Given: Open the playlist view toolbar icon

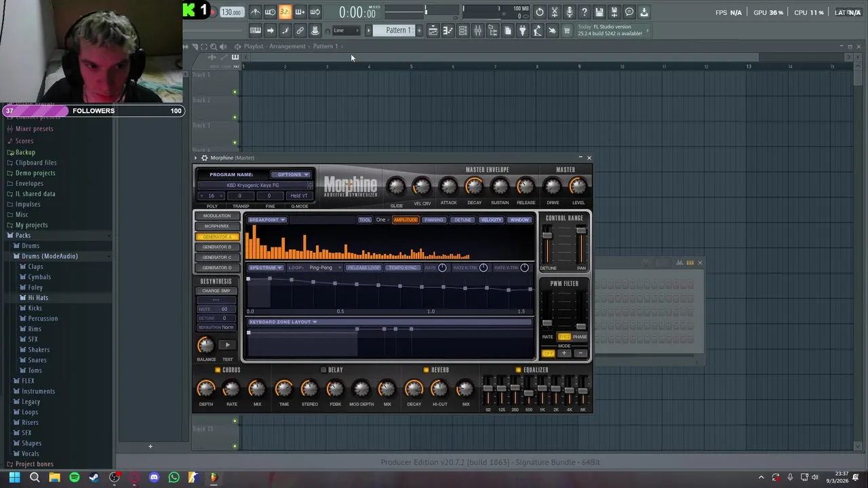Looking at the screenshot, I should pyautogui.click(x=433, y=30).
